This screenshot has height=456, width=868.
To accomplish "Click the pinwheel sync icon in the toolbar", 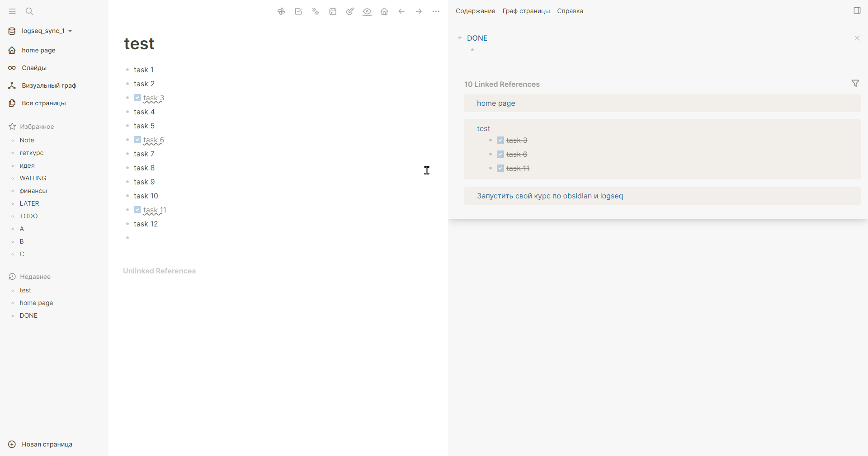I will point(281,11).
